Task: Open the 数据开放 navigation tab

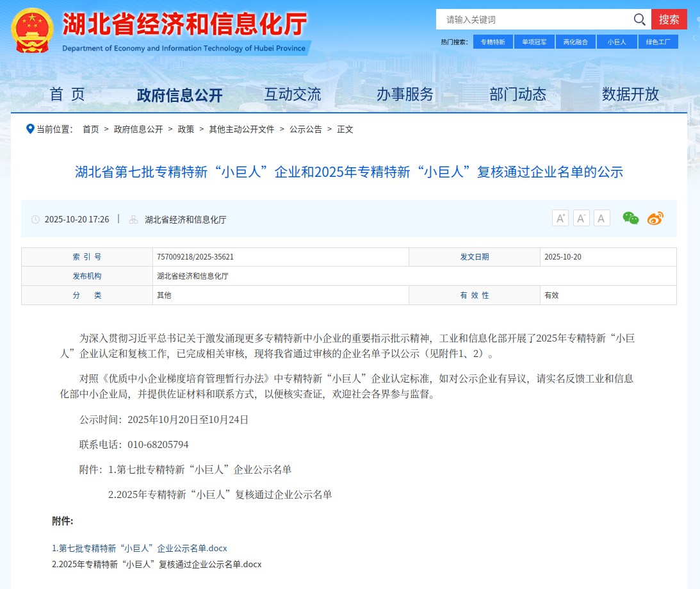Action: click(x=630, y=94)
